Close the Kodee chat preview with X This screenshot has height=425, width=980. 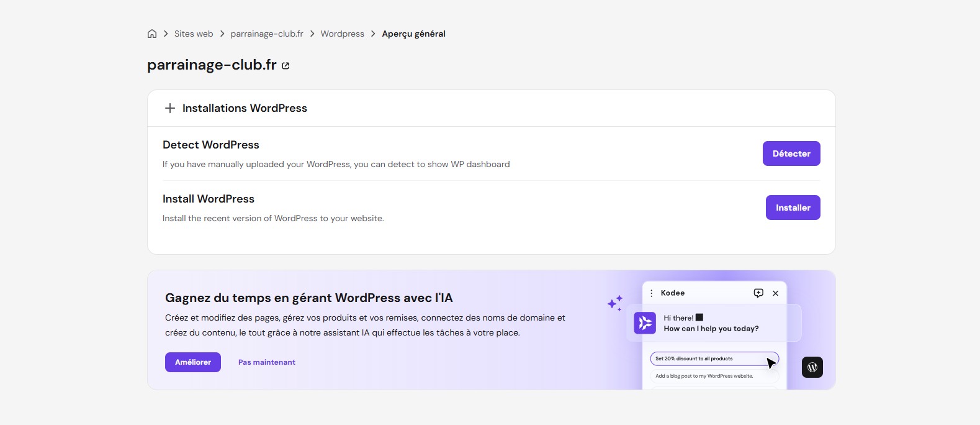coord(775,293)
